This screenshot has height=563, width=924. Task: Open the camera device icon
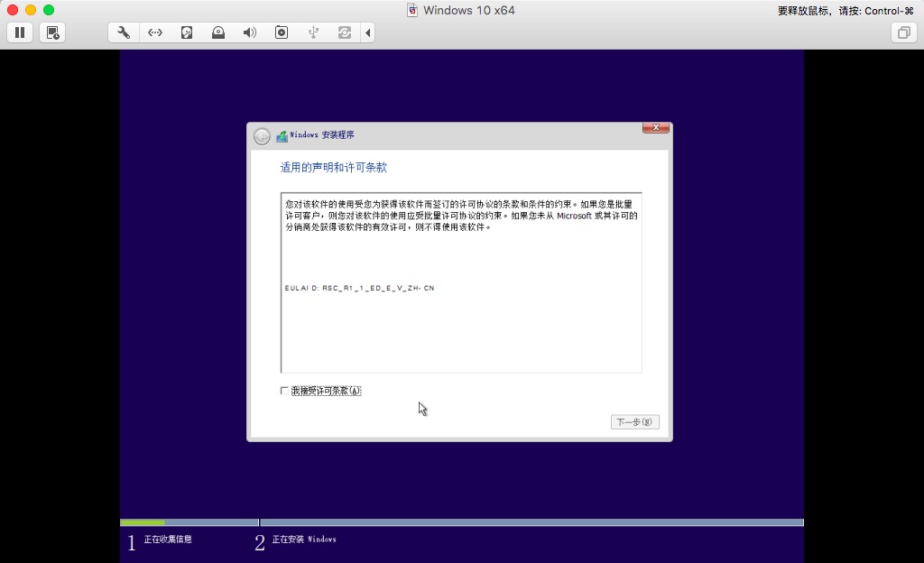tap(282, 32)
